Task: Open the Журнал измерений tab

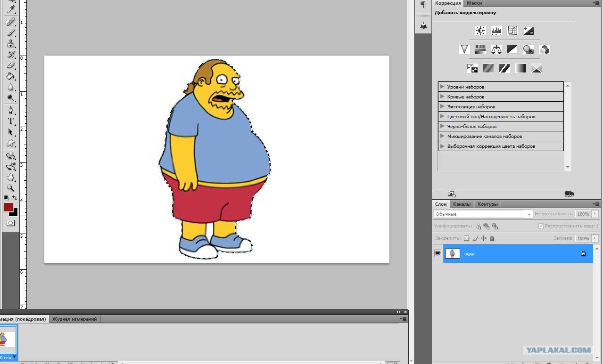Action: 74,319
